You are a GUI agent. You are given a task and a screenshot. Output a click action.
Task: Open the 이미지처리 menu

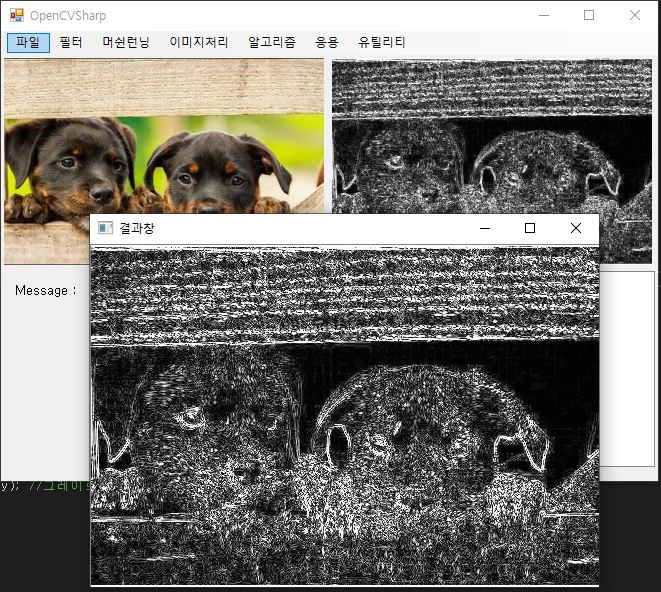point(199,43)
